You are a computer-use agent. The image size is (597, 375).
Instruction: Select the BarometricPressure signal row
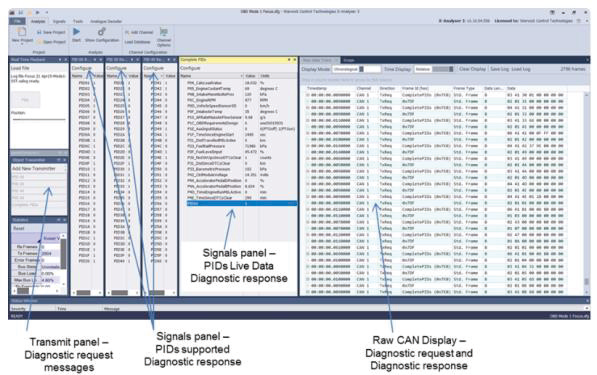(242, 169)
